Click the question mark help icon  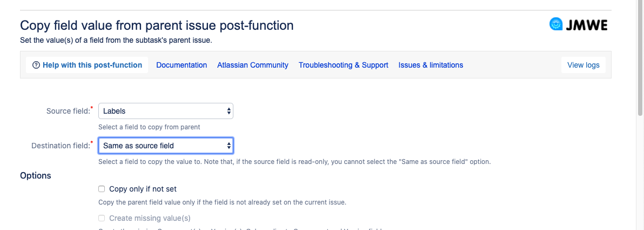(x=36, y=65)
